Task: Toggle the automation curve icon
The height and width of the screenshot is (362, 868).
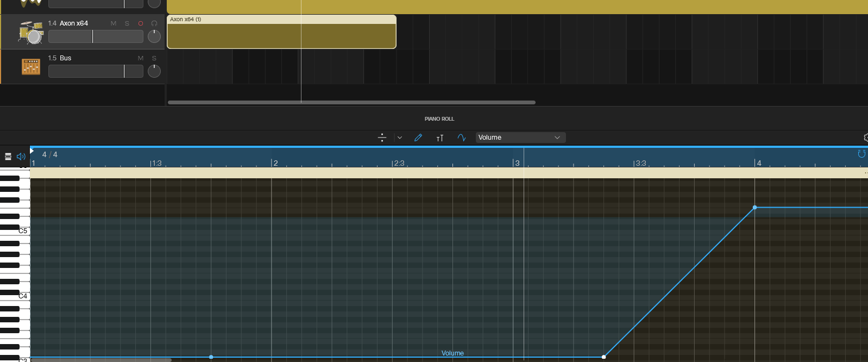Action: point(462,138)
